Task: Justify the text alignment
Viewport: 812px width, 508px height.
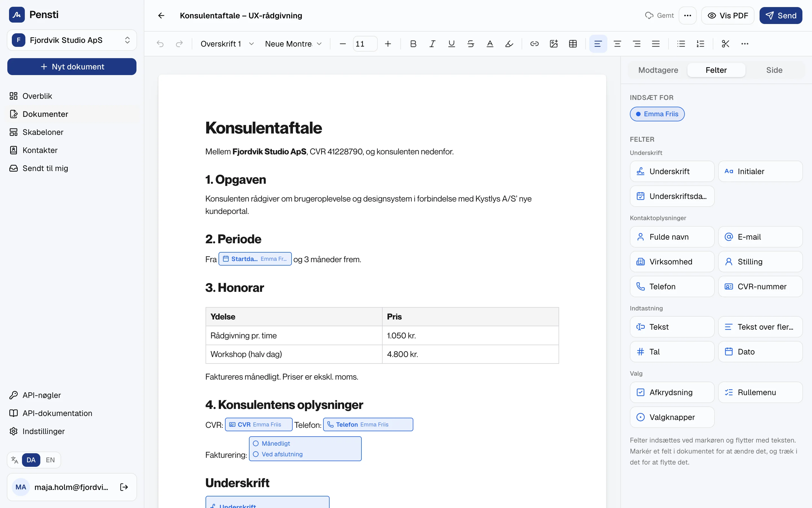Action: (x=656, y=44)
